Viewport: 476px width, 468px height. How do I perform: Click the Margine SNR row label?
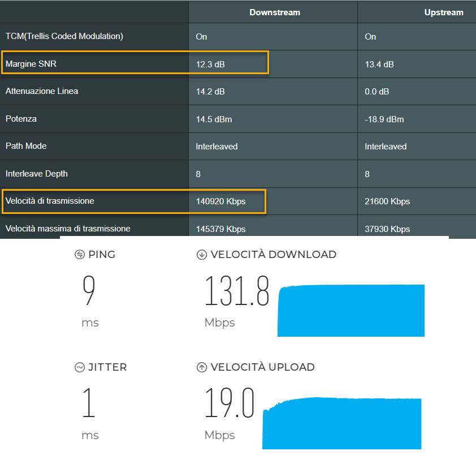tap(31, 64)
